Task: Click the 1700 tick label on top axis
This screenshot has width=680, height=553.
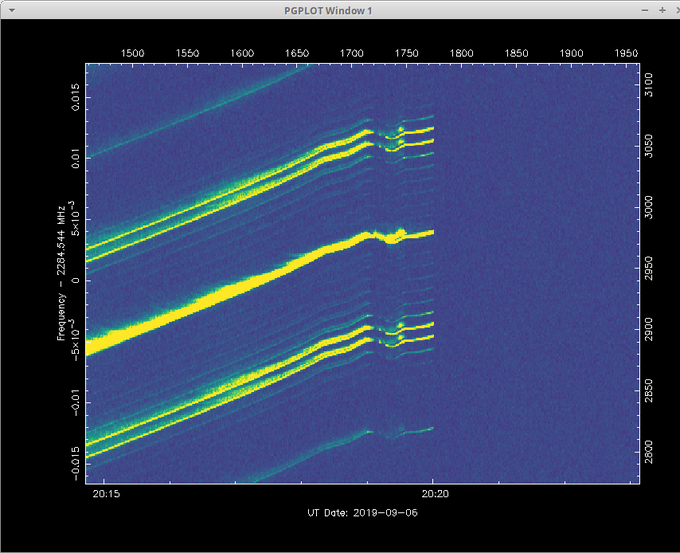Action: point(351,52)
